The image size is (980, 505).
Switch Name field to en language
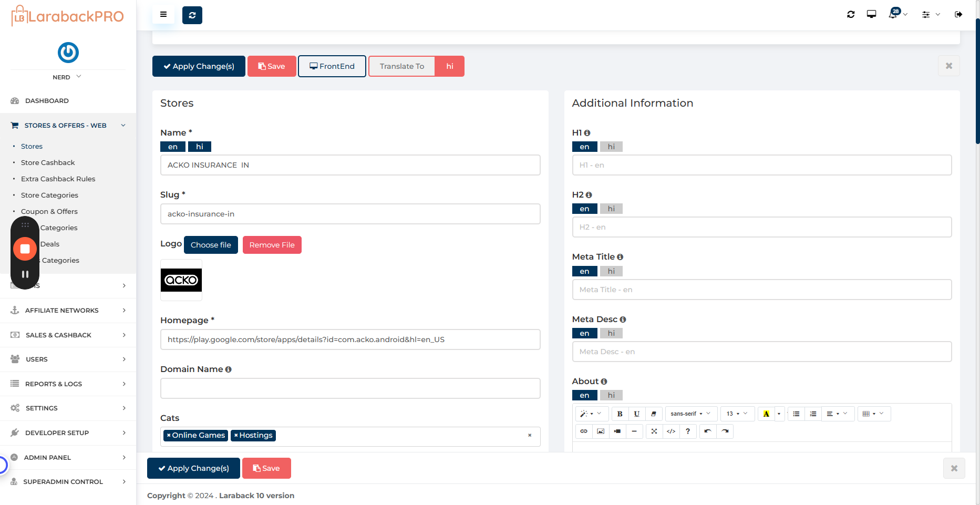[x=173, y=147]
